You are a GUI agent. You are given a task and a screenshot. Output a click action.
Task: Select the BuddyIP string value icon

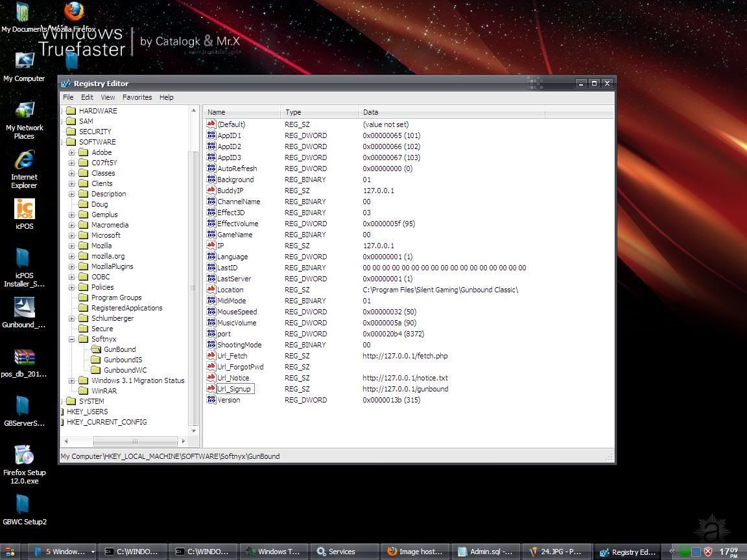tap(211, 191)
